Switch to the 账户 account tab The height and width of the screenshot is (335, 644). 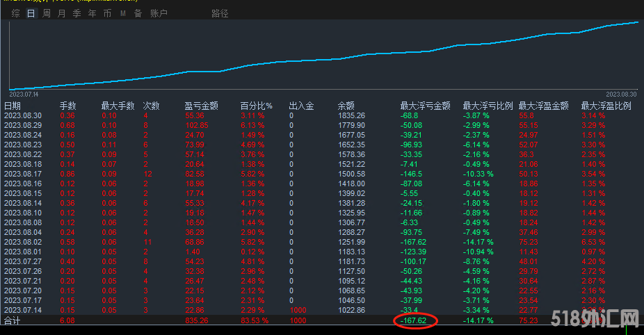point(159,13)
